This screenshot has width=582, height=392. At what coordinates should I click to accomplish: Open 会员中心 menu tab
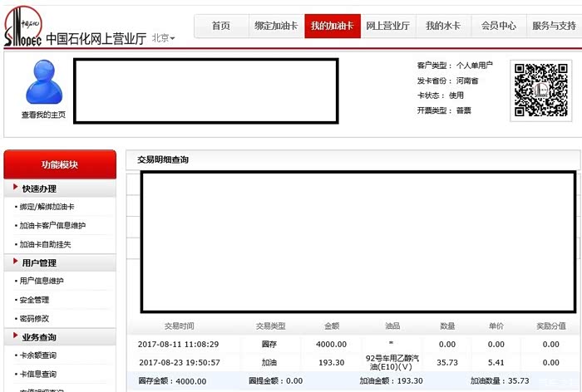(x=498, y=27)
